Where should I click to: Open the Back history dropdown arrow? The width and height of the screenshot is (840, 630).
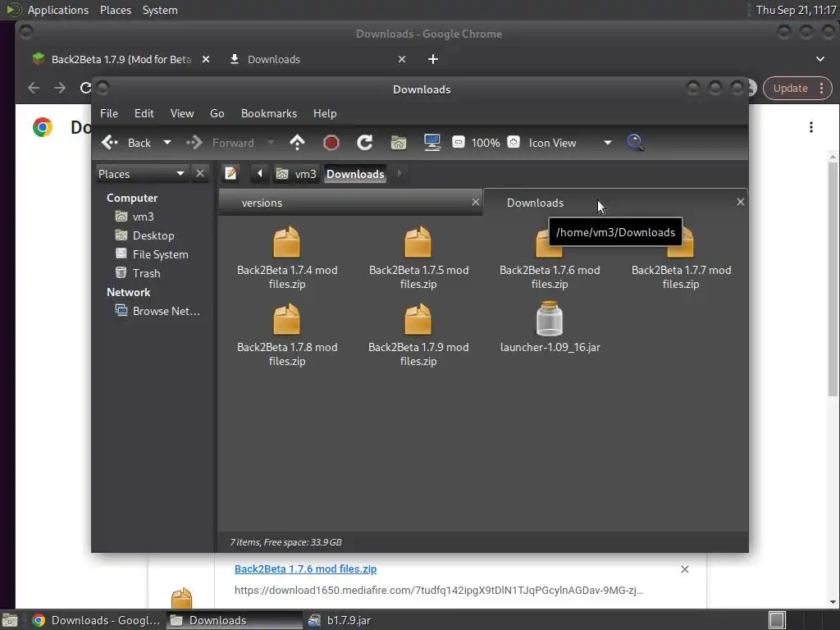[167, 143]
